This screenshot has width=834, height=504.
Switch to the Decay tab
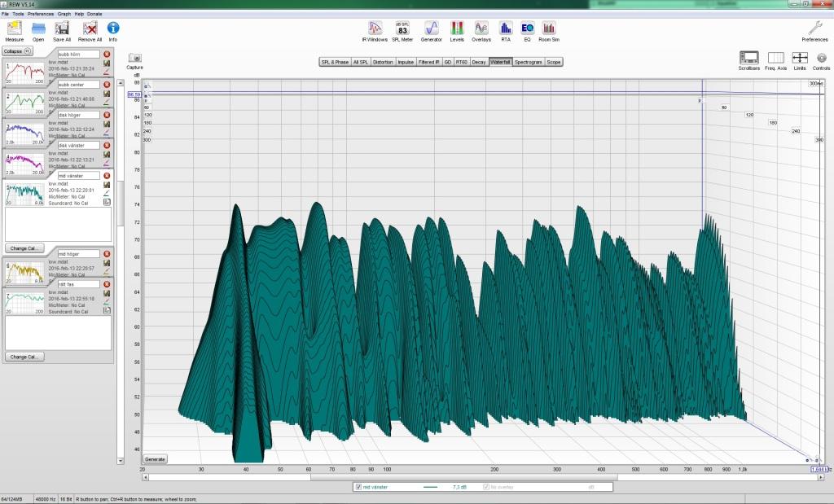click(x=479, y=62)
